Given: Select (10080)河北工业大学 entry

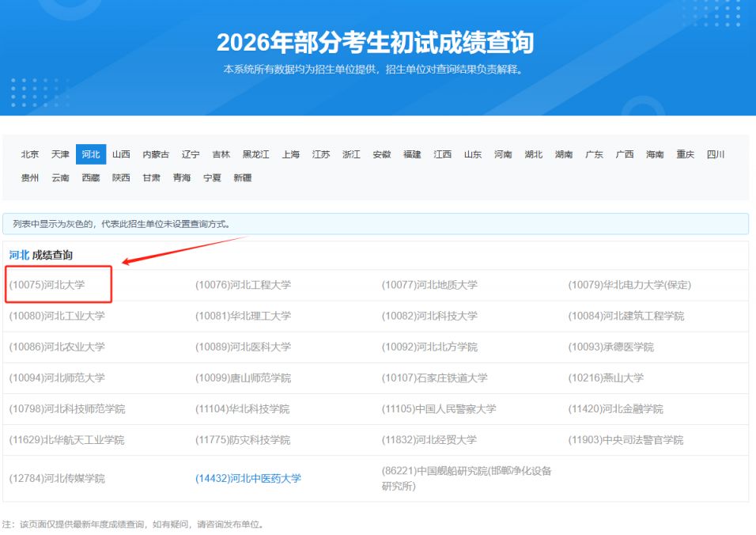Looking at the screenshot, I should pyautogui.click(x=57, y=316).
